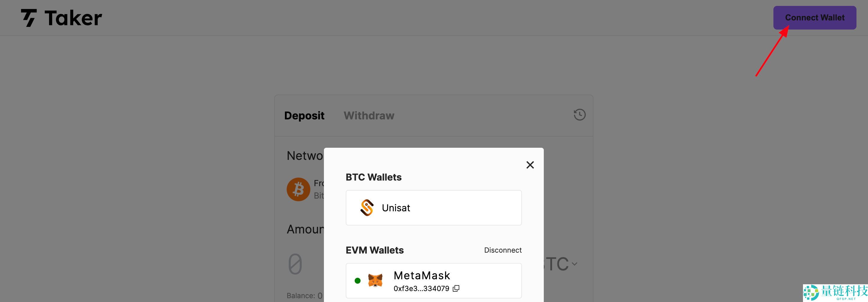Image resolution: width=868 pixels, height=302 pixels.
Task: Expand the BTC token dropdown chevron
Action: 575,264
